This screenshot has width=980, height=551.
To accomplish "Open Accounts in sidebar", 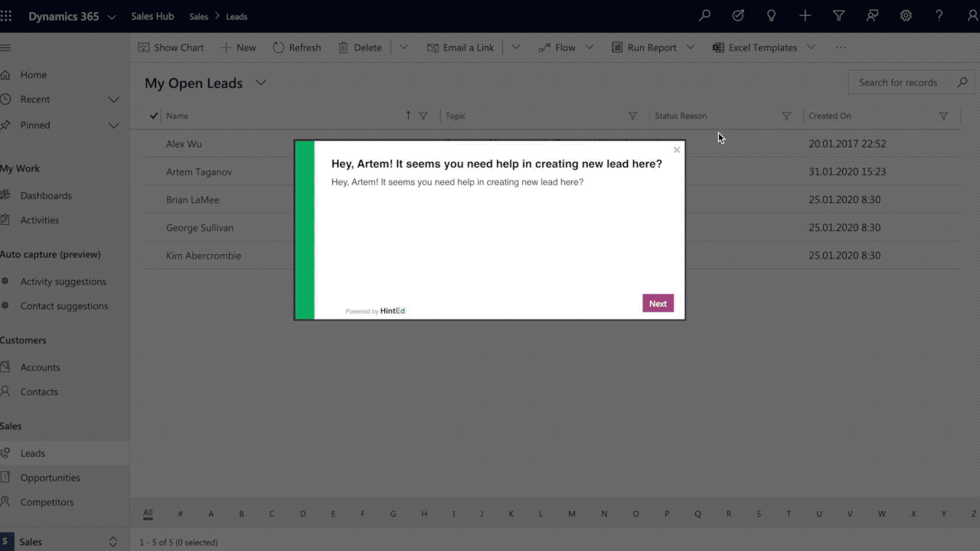I will pyautogui.click(x=40, y=367).
